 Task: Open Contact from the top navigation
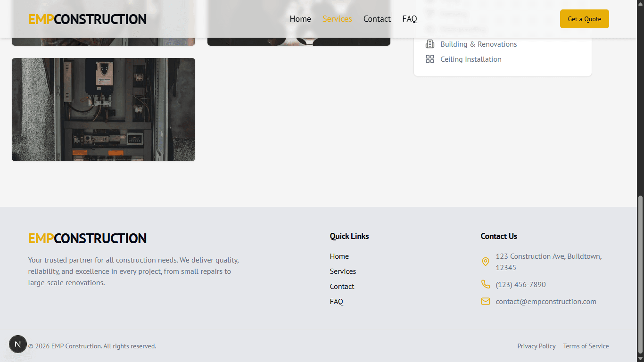point(377,19)
